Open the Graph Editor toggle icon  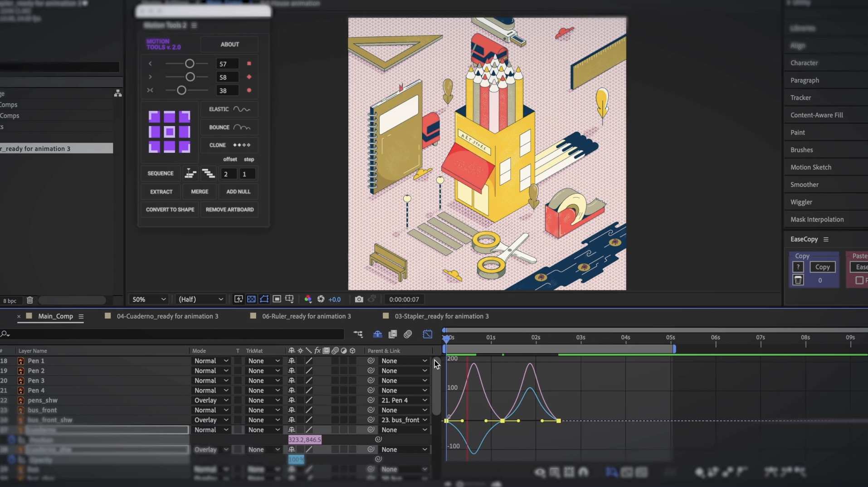[x=427, y=335]
